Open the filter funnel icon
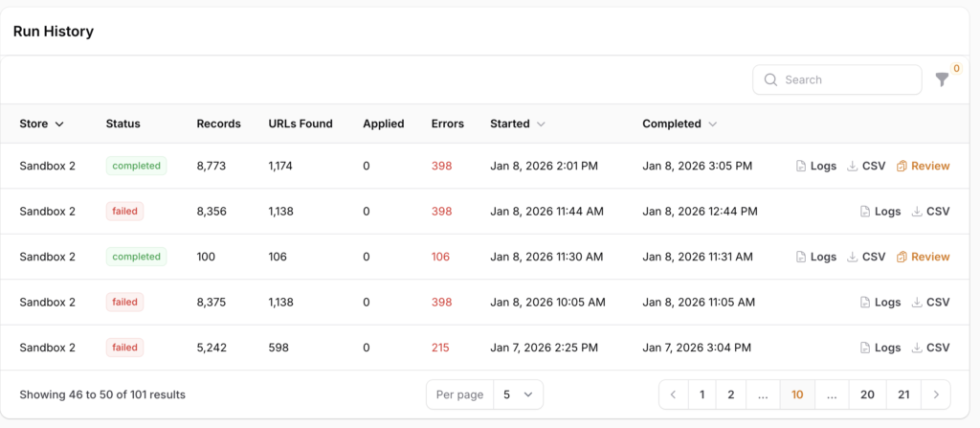This screenshot has height=428, width=980. (943, 80)
